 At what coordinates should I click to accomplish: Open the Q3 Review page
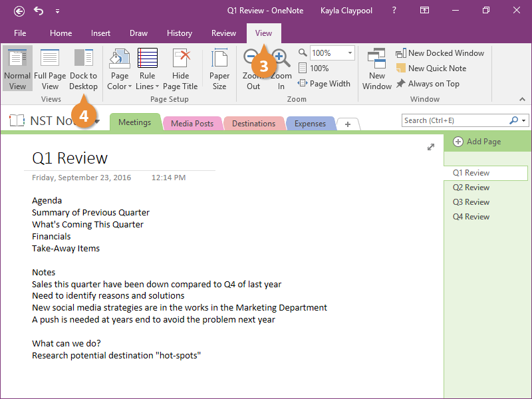(471, 202)
